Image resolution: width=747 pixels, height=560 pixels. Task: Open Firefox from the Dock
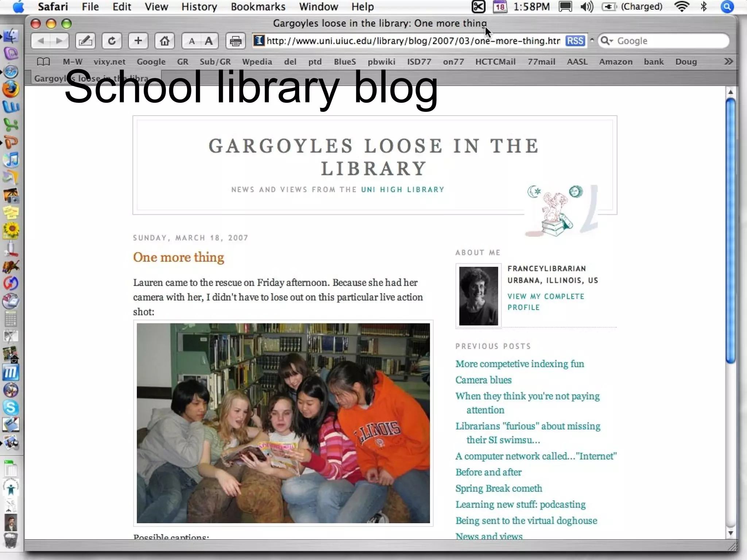(11, 89)
